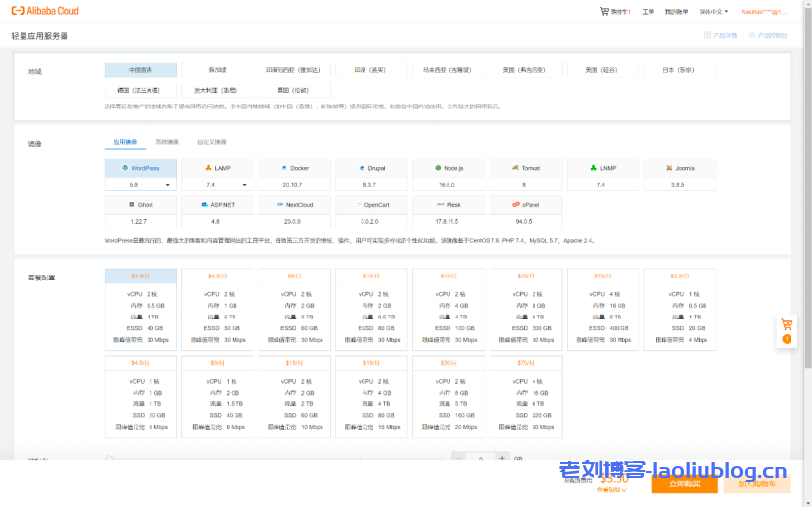This screenshot has width=812, height=507.
Task: Switch to the 应用镜像 tab
Action: (x=125, y=142)
